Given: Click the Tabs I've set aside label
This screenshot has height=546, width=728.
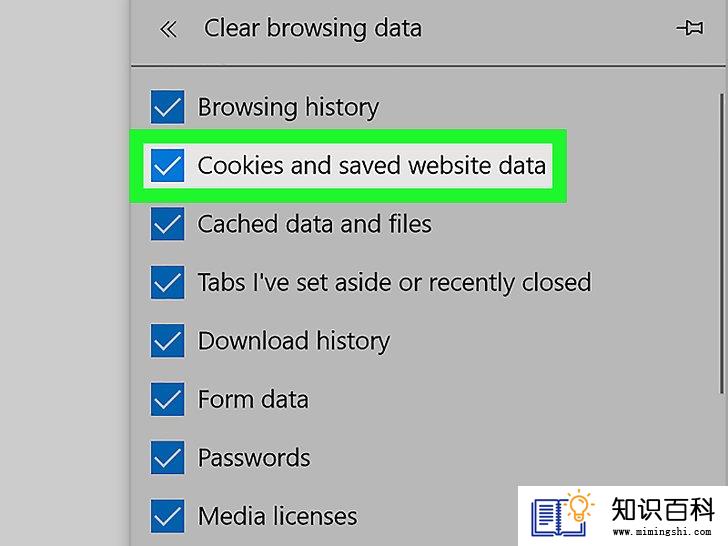Looking at the screenshot, I should tap(395, 283).
